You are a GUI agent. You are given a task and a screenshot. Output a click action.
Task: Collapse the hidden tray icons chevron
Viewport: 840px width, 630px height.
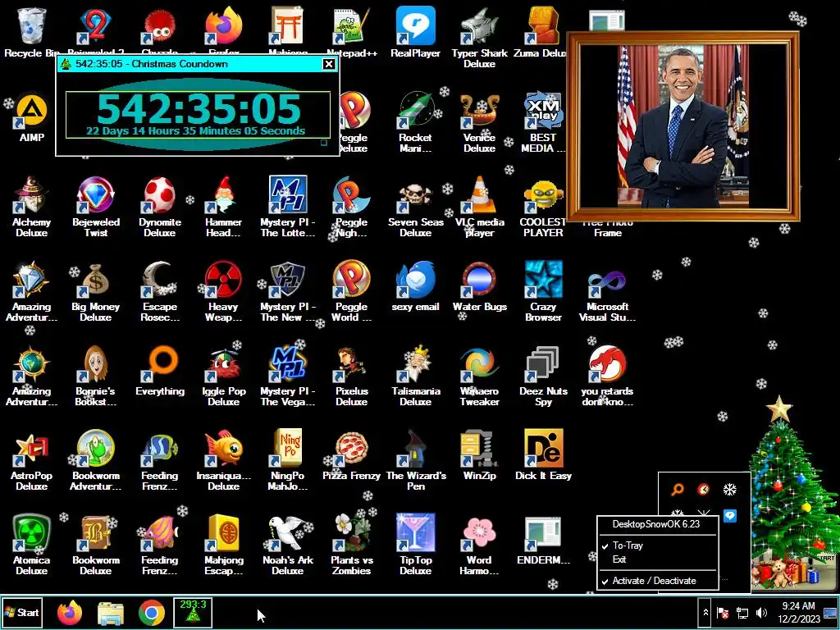pyautogui.click(x=705, y=612)
